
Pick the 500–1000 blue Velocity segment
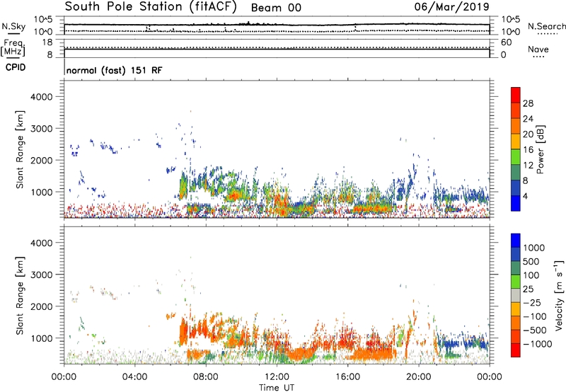coord(516,255)
